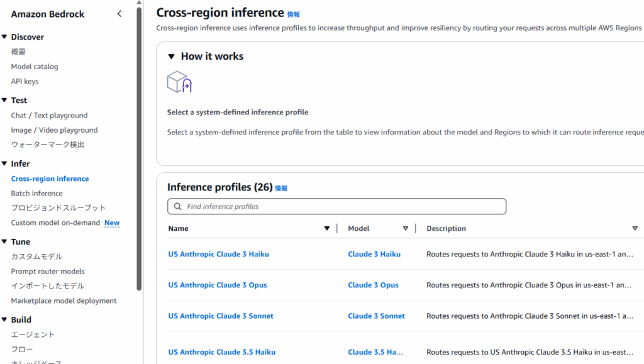
Task: Sort by Model column arrow
Action: pos(406,229)
